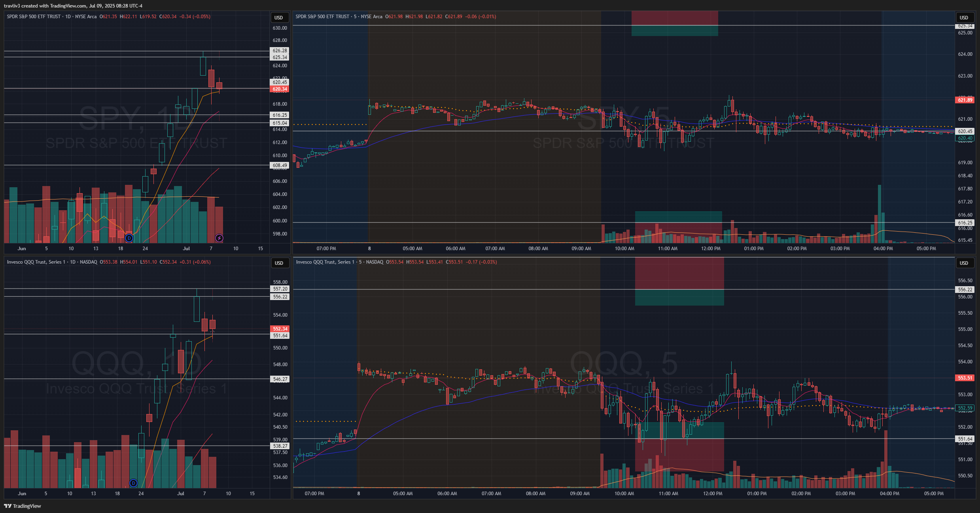Click the red 620.34 price label on SPY daily axis
The width and height of the screenshot is (980, 513).
[x=280, y=89]
